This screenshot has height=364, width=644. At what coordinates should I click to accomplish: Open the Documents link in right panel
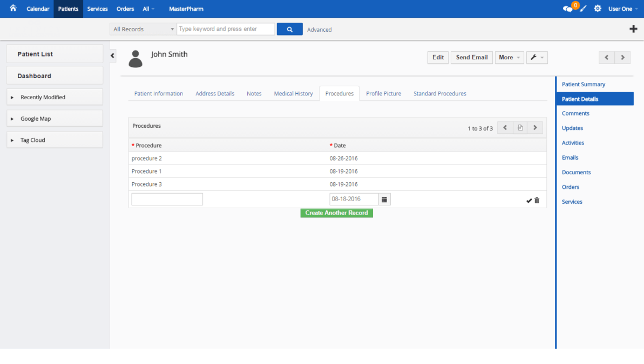click(576, 172)
